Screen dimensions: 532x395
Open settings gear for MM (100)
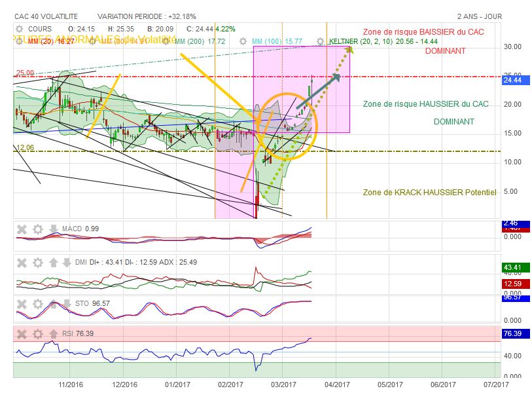click(243, 41)
